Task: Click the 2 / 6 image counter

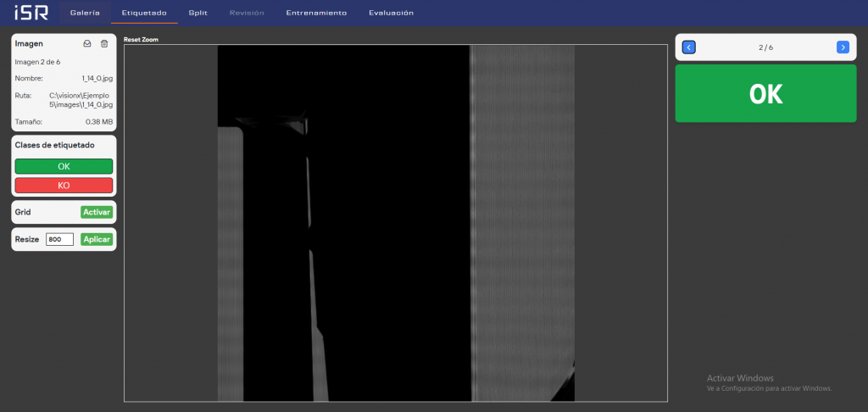Action: (765, 47)
